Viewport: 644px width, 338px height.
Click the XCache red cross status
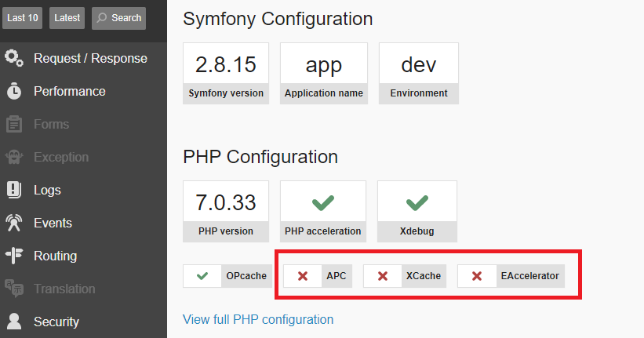383,276
